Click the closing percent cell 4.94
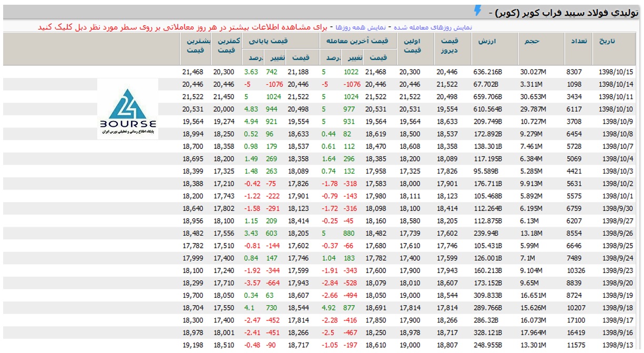Image resolution: width=644 pixels, height=353 pixels. (251, 122)
